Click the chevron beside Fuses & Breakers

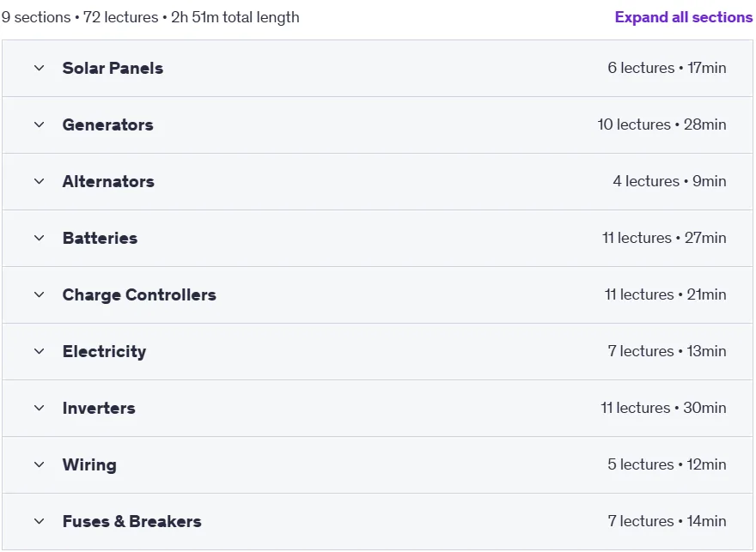[39, 521]
